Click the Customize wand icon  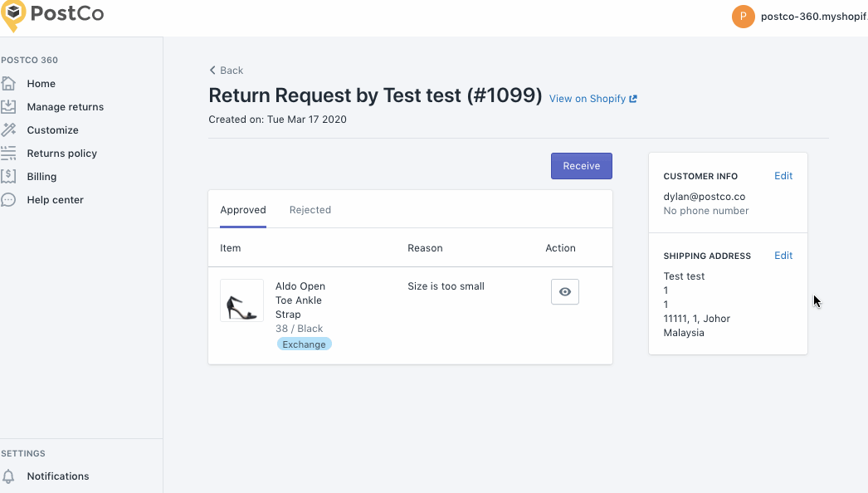(8, 130)
